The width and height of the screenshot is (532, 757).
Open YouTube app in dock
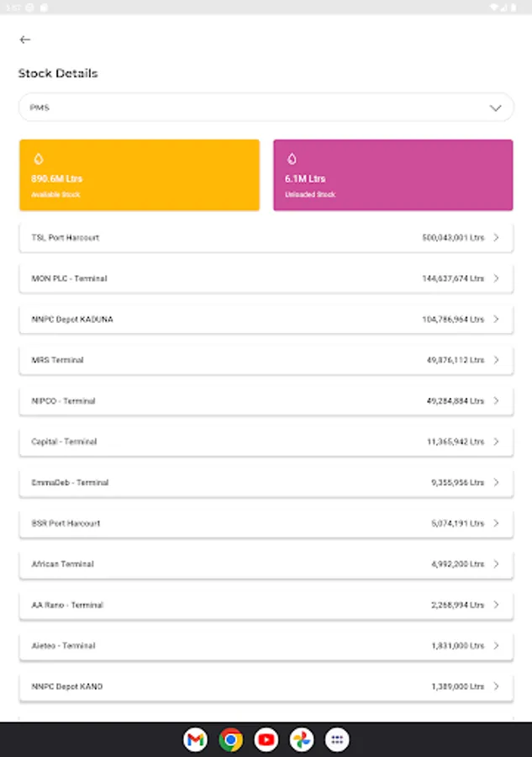266,740
